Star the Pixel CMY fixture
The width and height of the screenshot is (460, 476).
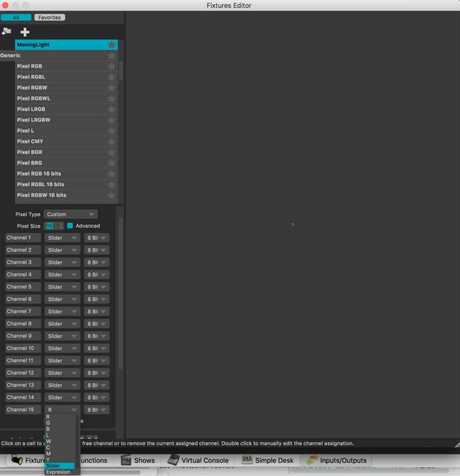[111, 141]
